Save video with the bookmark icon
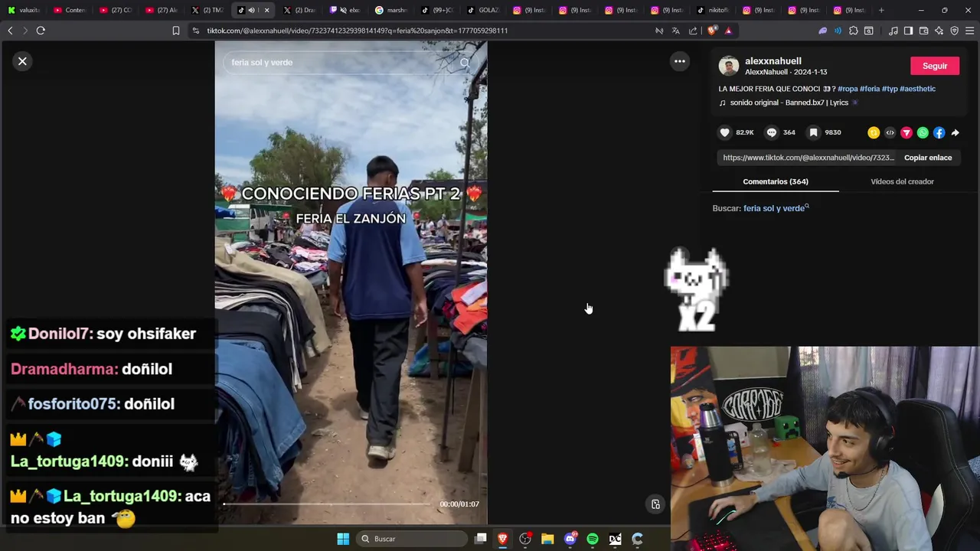980x551 pixels. [814, 132]
